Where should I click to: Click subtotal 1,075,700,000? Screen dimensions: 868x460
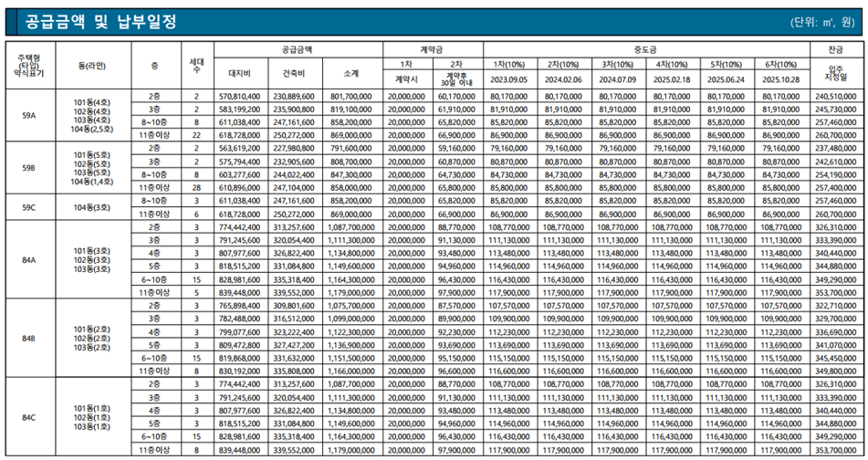click(x=351, y=306)
